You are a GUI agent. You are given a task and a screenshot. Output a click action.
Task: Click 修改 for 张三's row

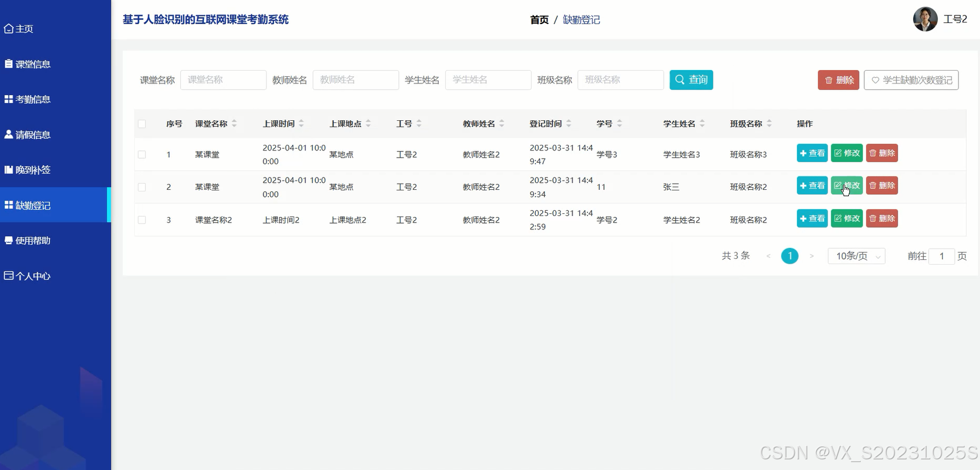pos(847,186)
